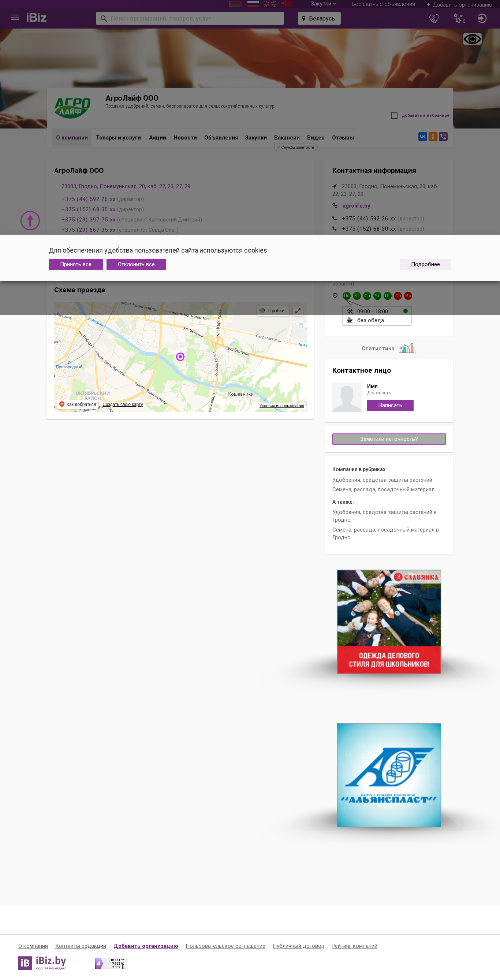Open Товары и услуги tab

[118, 138]
